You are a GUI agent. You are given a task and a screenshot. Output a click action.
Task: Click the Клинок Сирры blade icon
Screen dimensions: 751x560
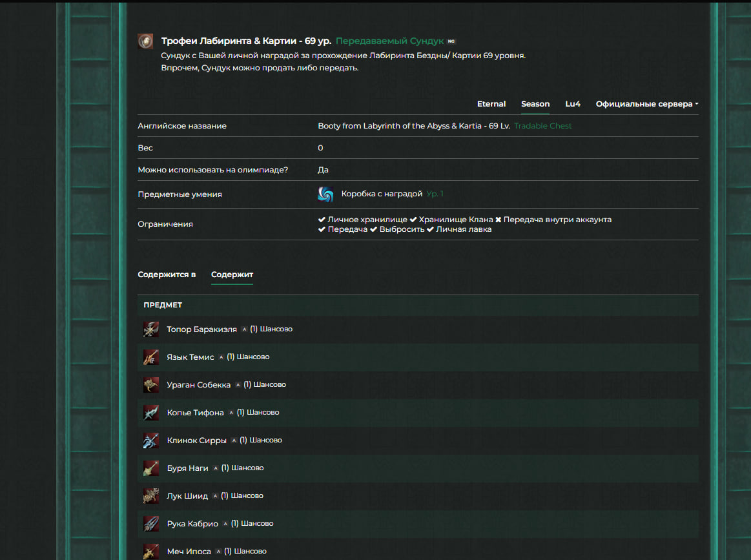[x=151, y=441]
